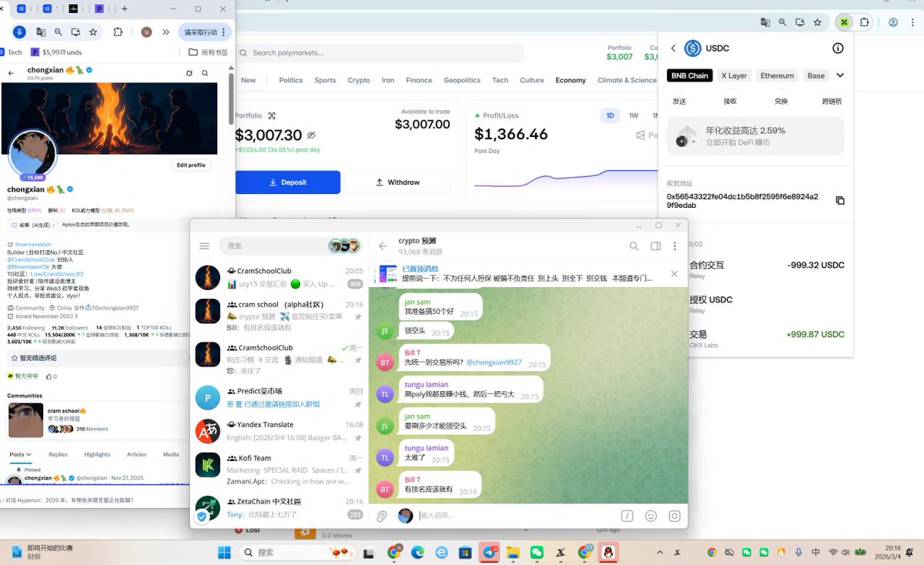Open the Politics category on Polymarket

(291, 80)
